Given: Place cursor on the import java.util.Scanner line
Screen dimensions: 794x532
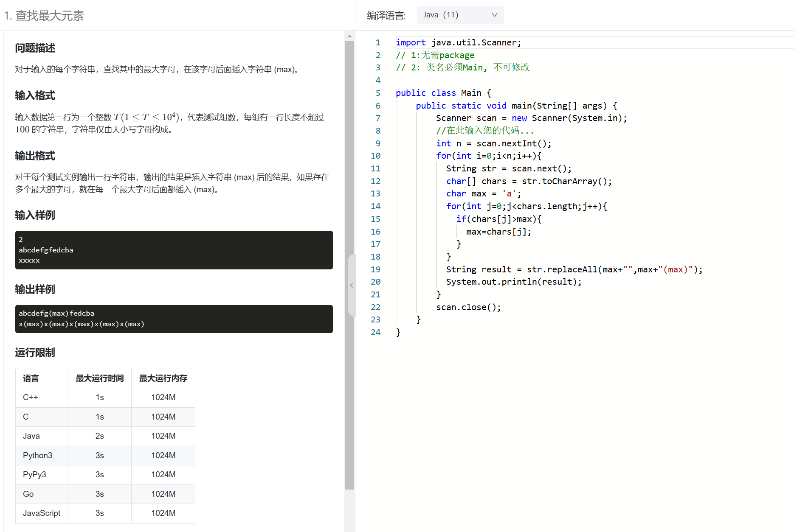Looking at the screenshot, I should (x=458, y=42).
